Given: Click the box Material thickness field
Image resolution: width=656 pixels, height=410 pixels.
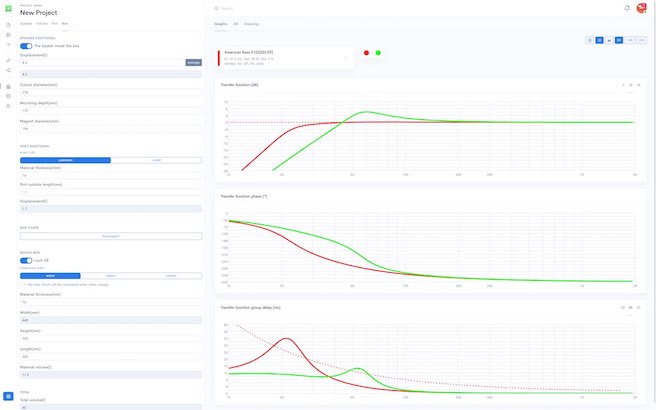Looking at the screenshot, I should (x=111, y=302).
